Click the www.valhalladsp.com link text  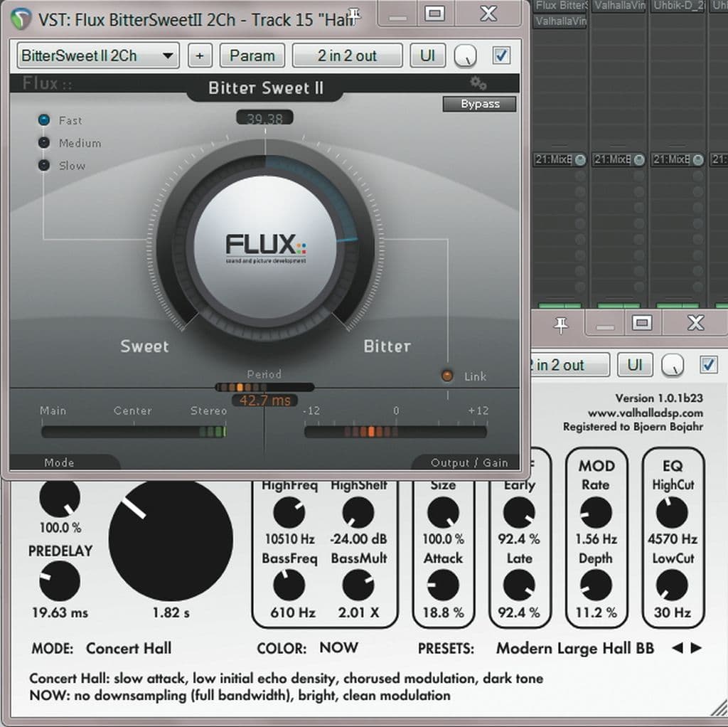coord(646,413)
